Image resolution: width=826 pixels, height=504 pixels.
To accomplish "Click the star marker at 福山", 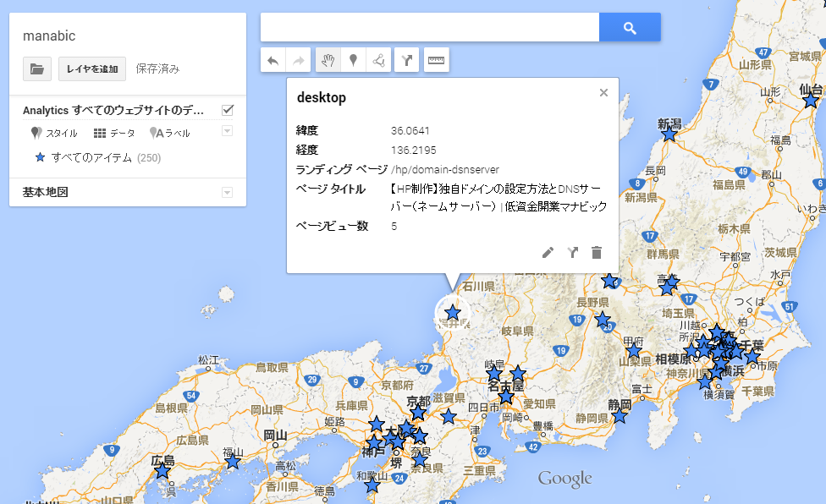I will coord(232,462).
